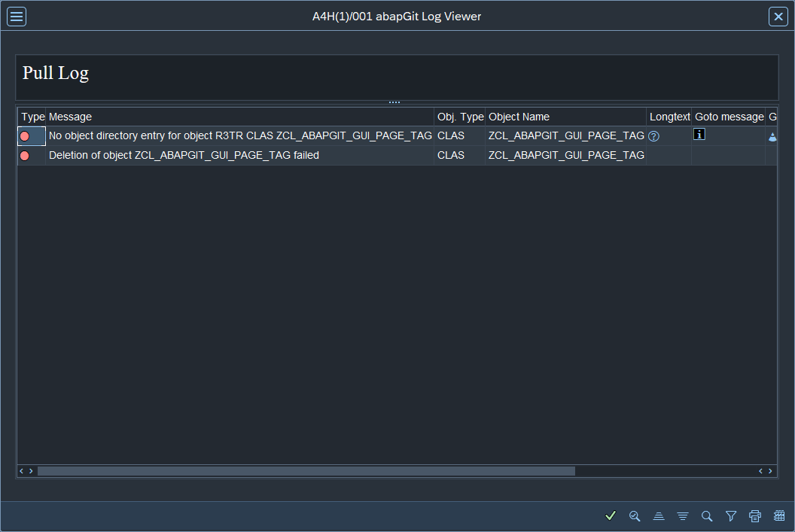Screen dimensions: 795x532
Task: Click the red error icon of Deletion row
Action: (x=24, y=156)
